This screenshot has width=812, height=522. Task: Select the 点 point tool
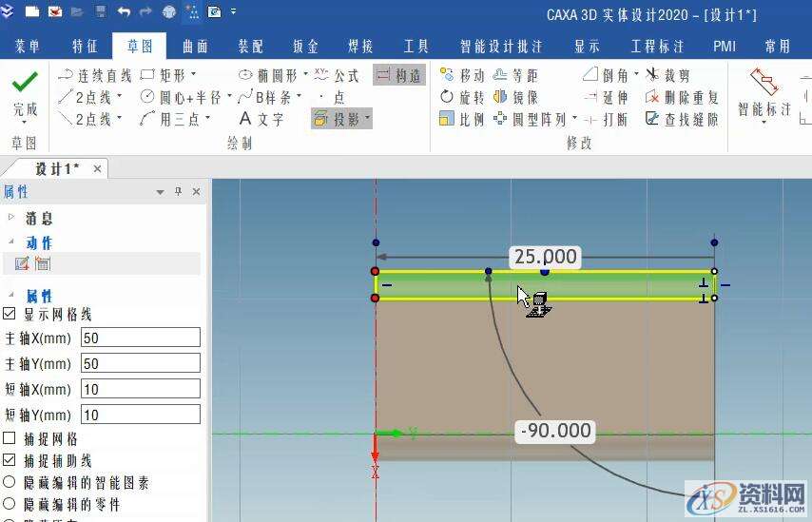pyautogui.click(x=333, y=97)
